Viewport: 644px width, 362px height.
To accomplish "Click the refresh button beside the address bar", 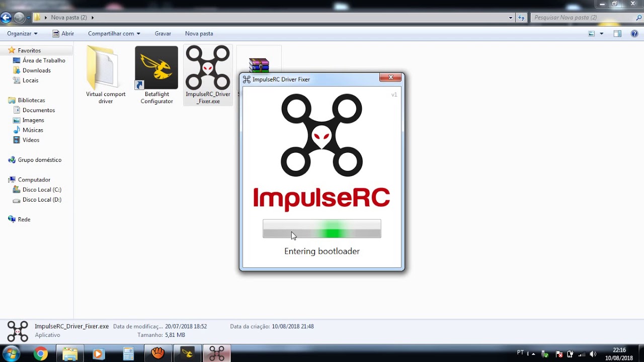I will [522, 18].
